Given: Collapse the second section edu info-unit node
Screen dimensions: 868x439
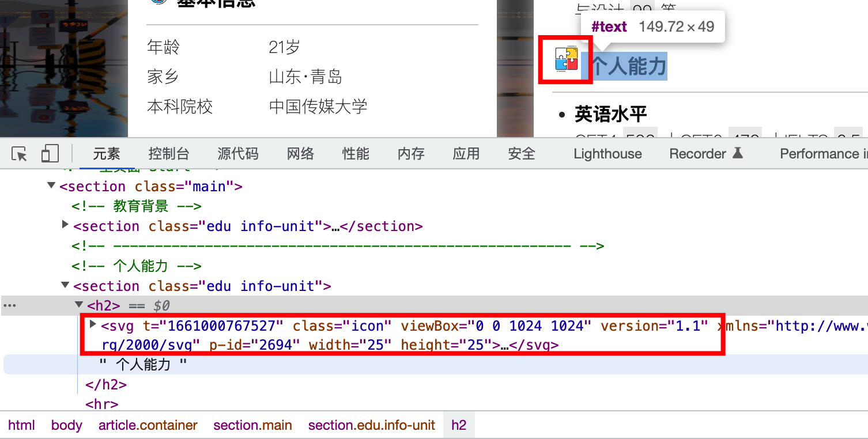Looking at the screenshot, I should pyautogui.click(x=65, y=285).
